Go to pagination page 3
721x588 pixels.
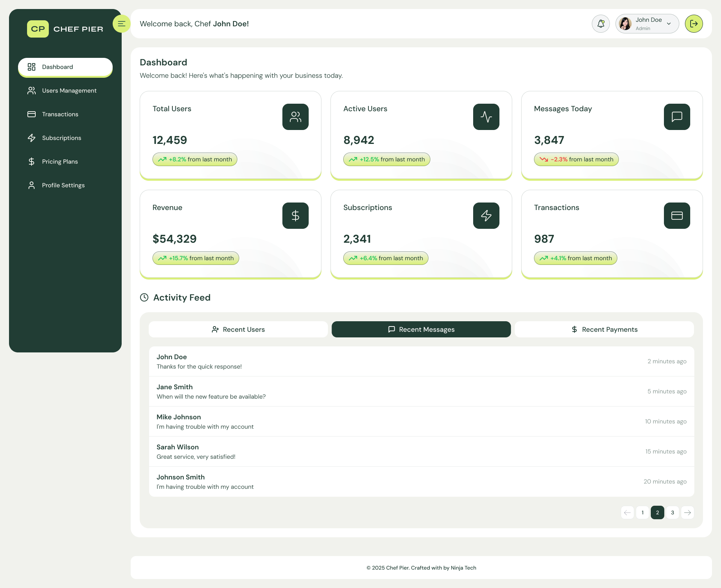click(x=672, y=512)
